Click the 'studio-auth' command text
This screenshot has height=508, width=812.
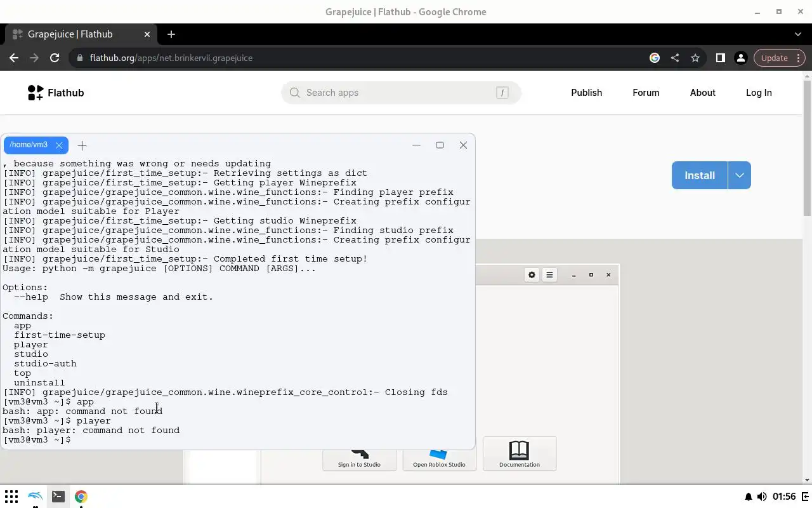(45, 364)
